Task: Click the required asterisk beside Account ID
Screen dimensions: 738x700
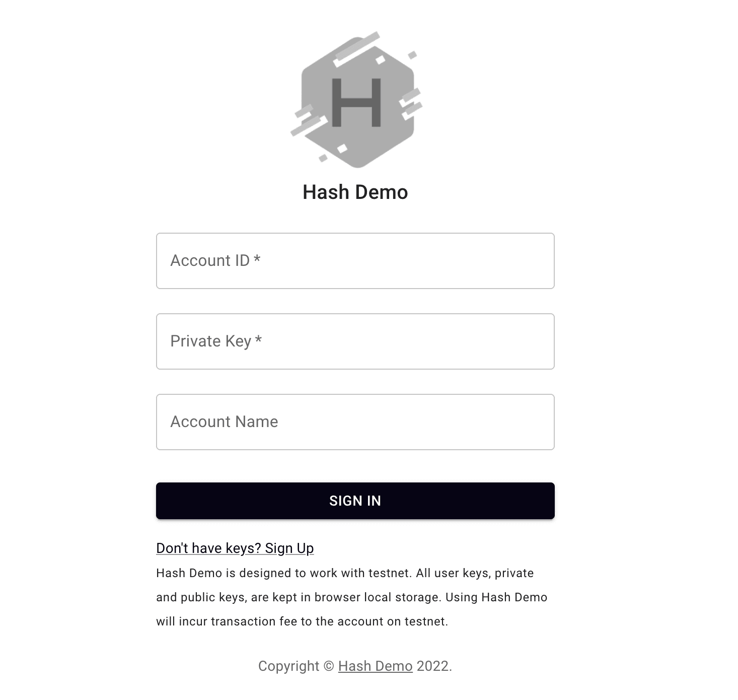Action: [257, 259]
